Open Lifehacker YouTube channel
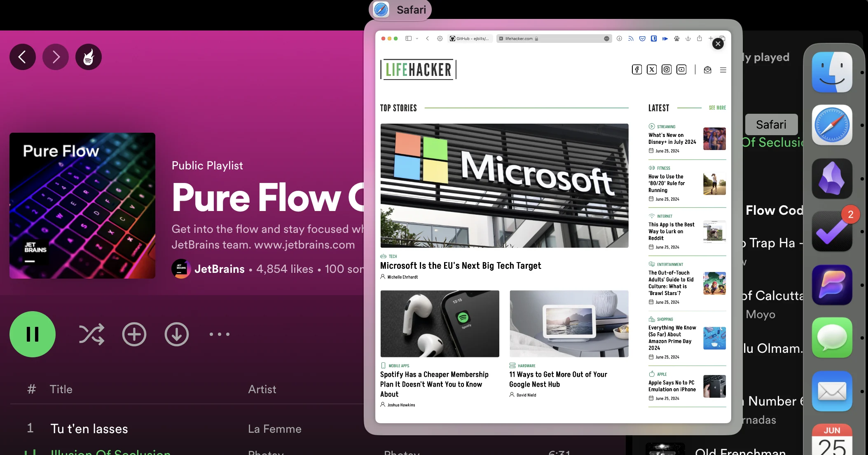The height and width of the screenshot is (455, 868). pyautogui.click(x=681, y=69)
